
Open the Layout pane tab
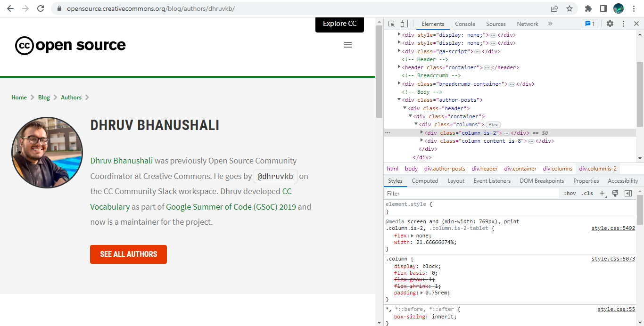pos(456,181)
